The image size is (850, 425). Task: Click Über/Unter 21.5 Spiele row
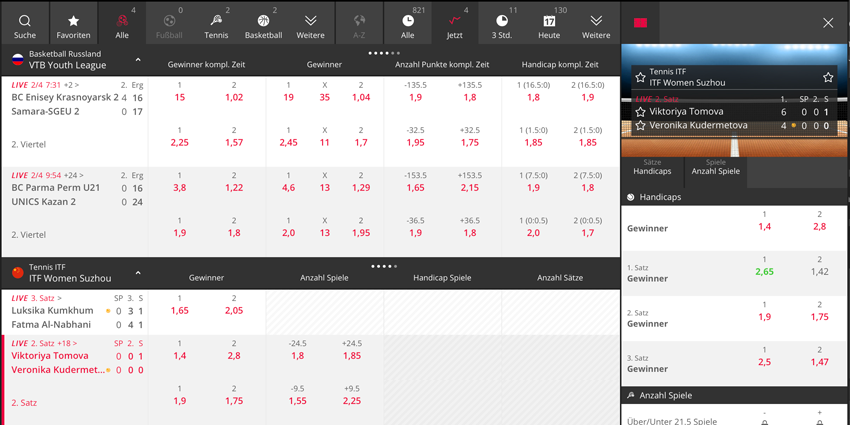pos(735,417)
